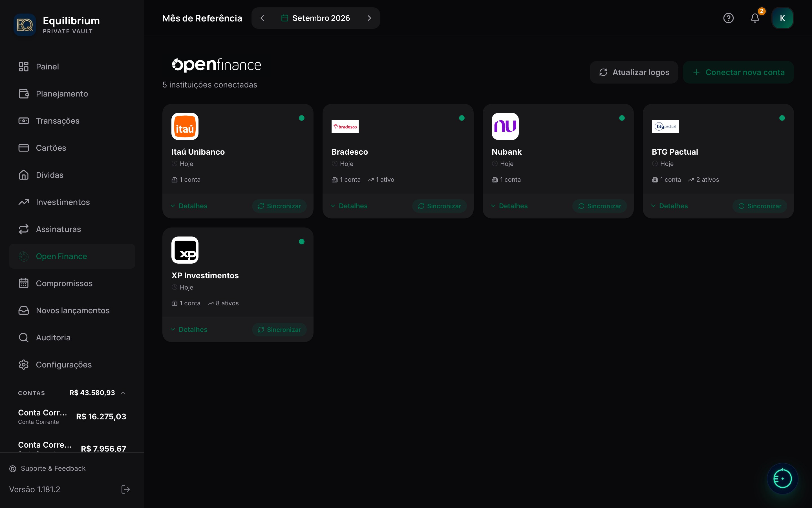The image size is (812, 508).
Task: Expand Detalhes for Itaú Unibanco
Action: (x=189, y=206)
